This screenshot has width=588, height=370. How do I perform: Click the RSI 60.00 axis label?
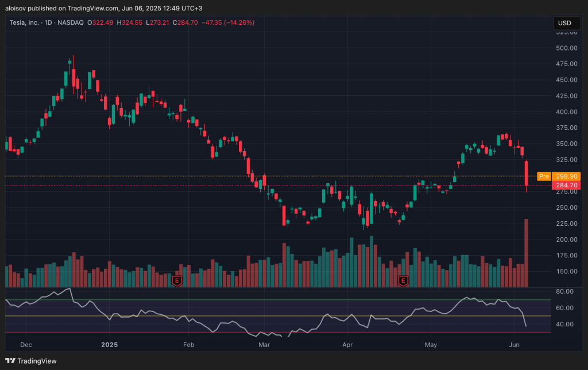(565, 308)
